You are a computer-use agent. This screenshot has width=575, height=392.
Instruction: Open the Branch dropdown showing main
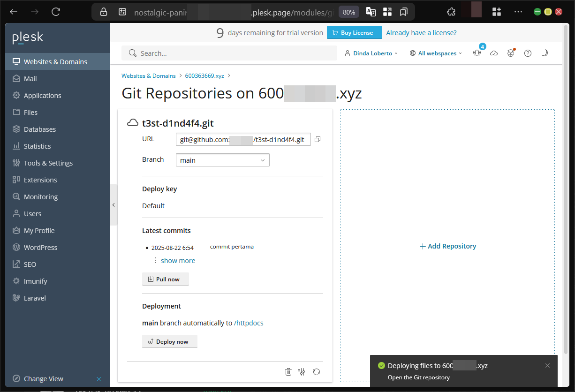point(222,160)
